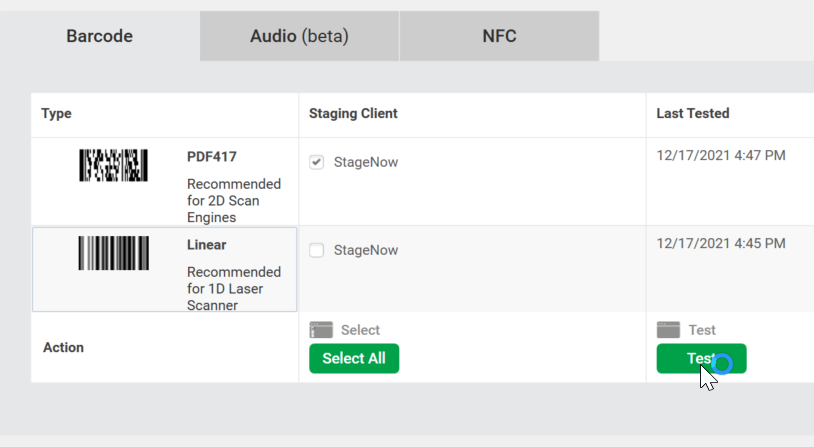814x447 pixels.
Task: Click the Action row label
Action: [64, 348]
